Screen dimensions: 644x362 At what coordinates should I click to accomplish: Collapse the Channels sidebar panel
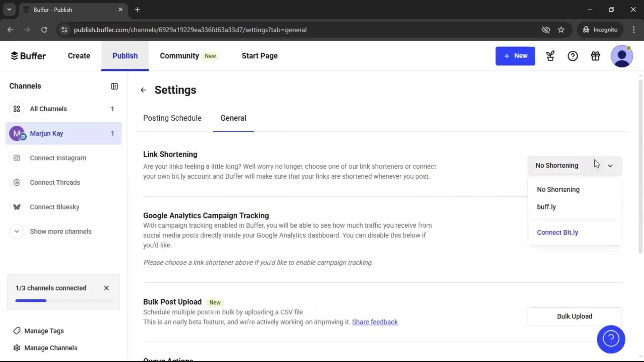pos(114,86)
